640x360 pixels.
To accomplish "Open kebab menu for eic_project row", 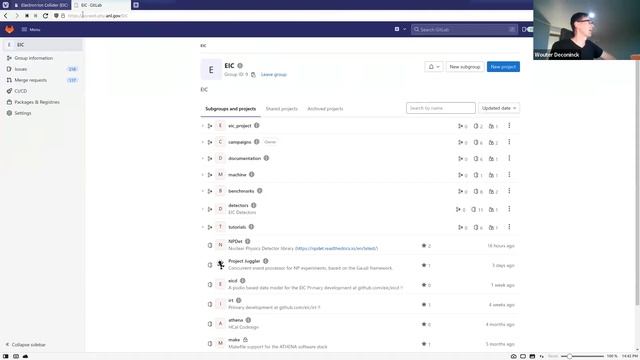I will coord(509,126).
